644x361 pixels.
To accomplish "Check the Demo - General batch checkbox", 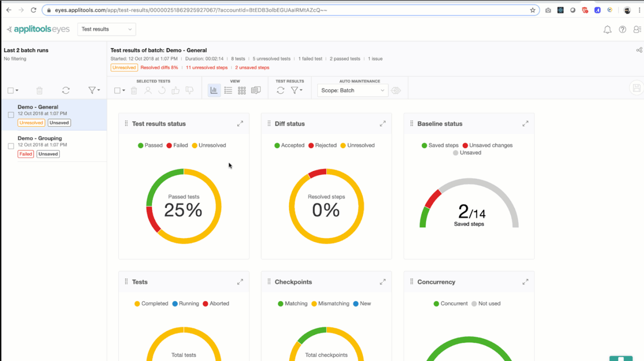I will 11,115.
